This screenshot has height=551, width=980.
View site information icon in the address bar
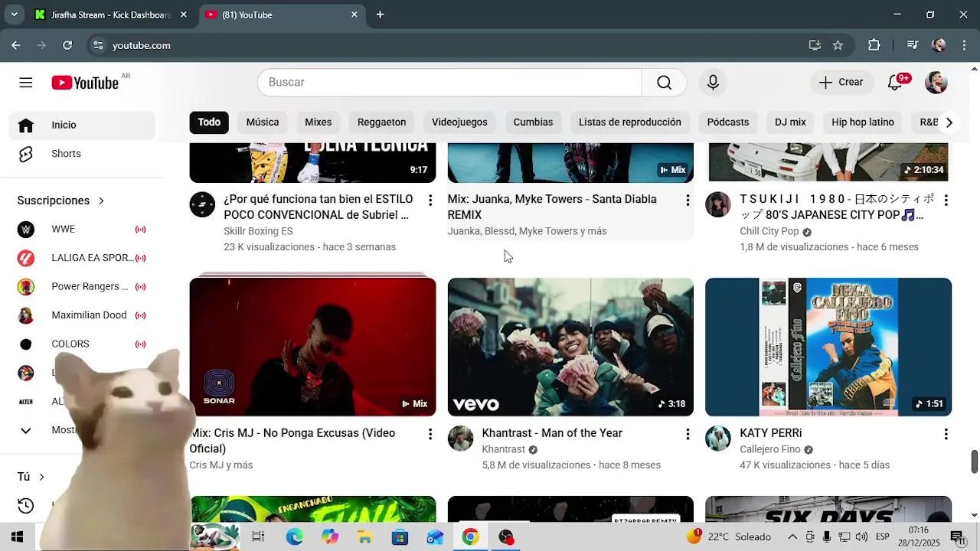click(98, 45)
